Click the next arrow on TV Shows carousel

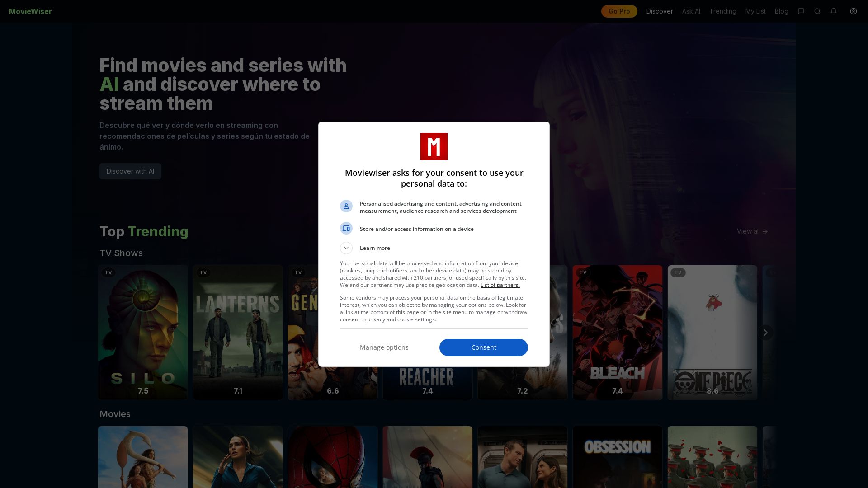point(765,333)
